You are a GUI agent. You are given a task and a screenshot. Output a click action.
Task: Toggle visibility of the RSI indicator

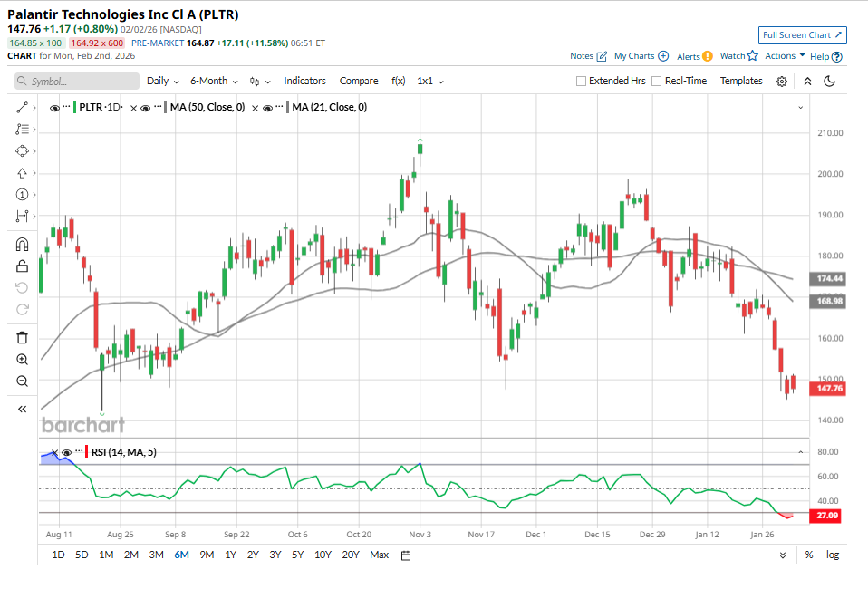[x=66, y=452]
